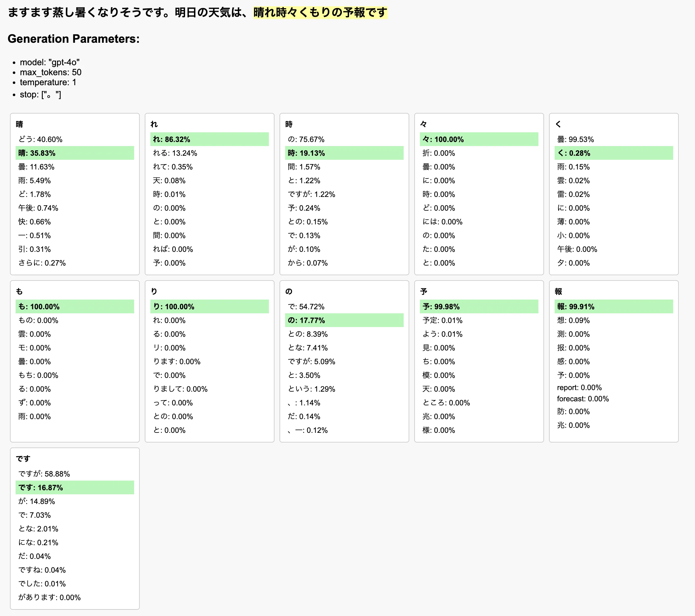This screenshot has height=616, width=695.
Task: Click the には: 0.00% row
Action: coord(479,222)
